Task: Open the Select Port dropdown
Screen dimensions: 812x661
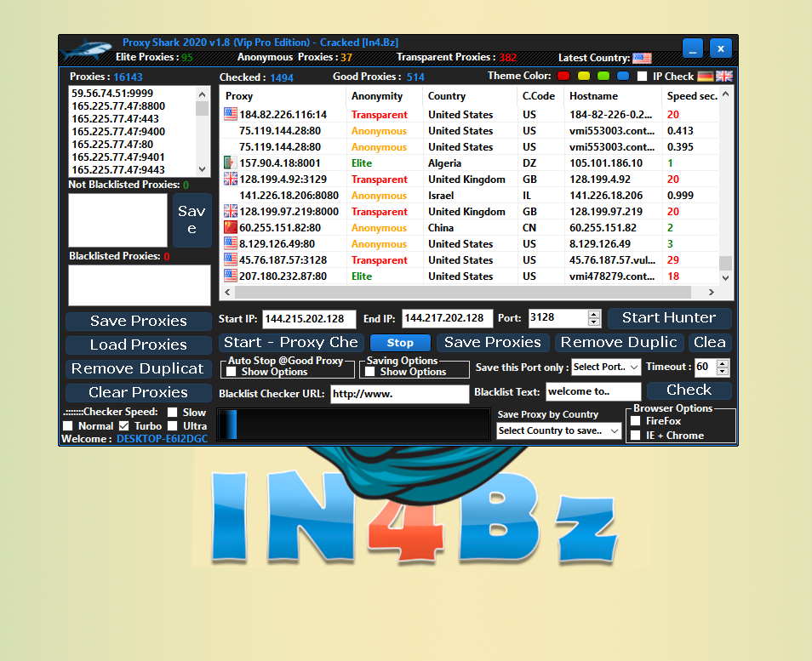Action: coord(606,367)
